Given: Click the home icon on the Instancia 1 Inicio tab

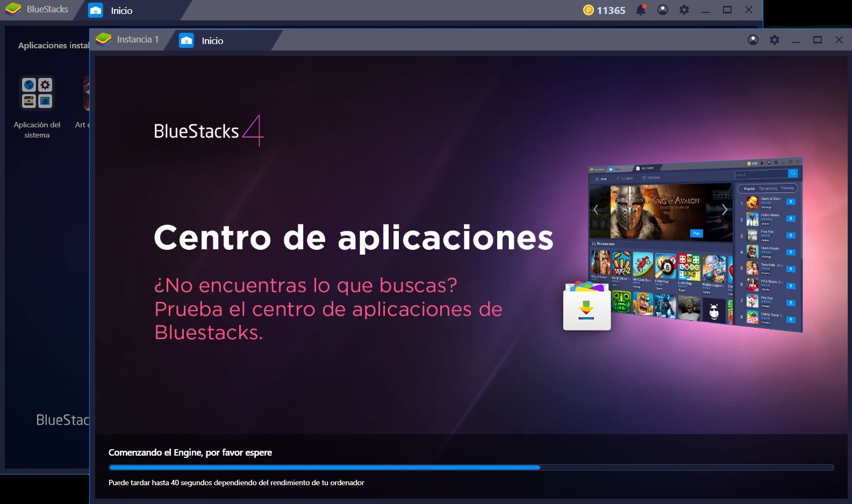Looking at the screenshot, I should tap(187, 40).
